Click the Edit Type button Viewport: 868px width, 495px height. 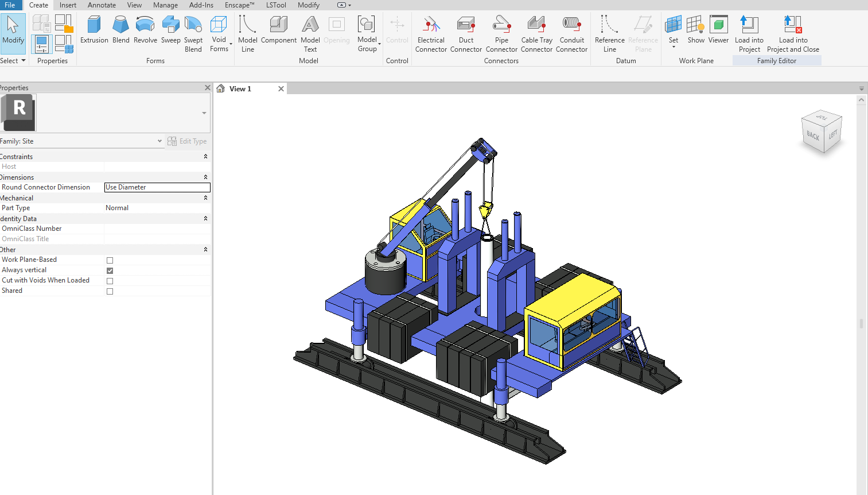tap(187, 141)
